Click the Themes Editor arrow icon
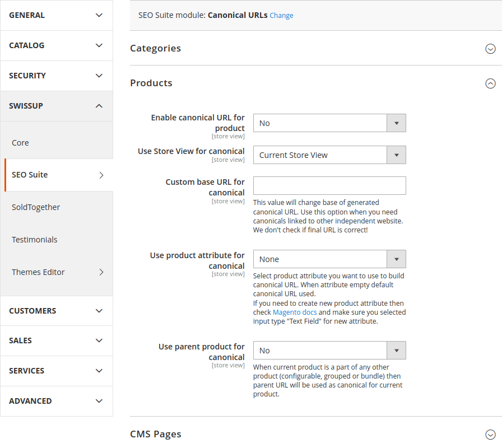Screen dimensions: 502x448 point(101,272)
